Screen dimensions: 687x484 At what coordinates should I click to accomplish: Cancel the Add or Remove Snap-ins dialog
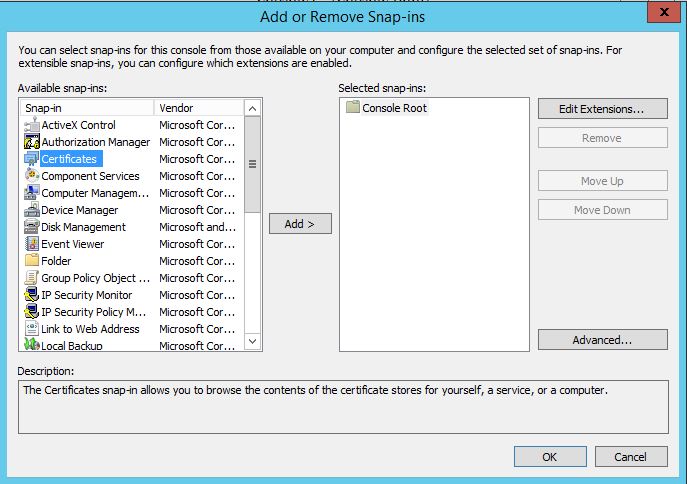click(x=630, y=457)
